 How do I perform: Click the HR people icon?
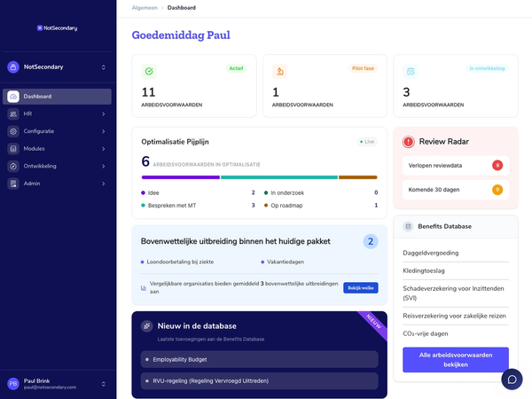click(x=13, y=114)
